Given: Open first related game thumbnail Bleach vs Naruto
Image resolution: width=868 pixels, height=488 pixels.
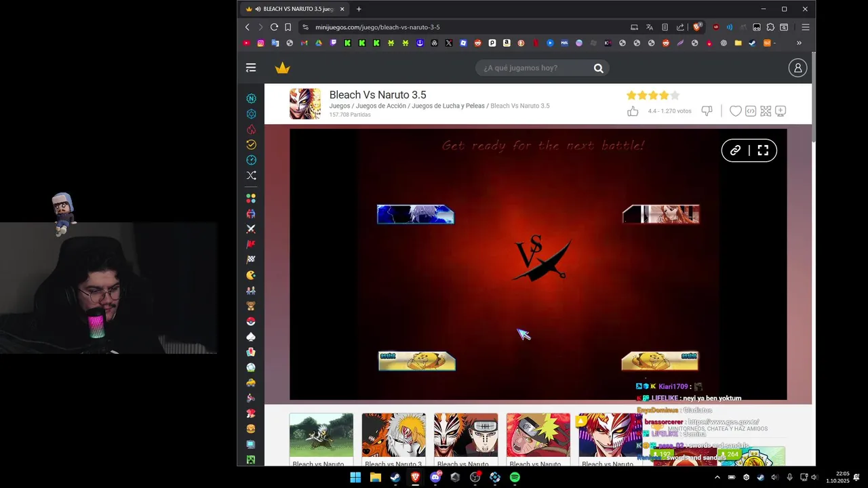Looking at the screenshot, I should 321,435.
